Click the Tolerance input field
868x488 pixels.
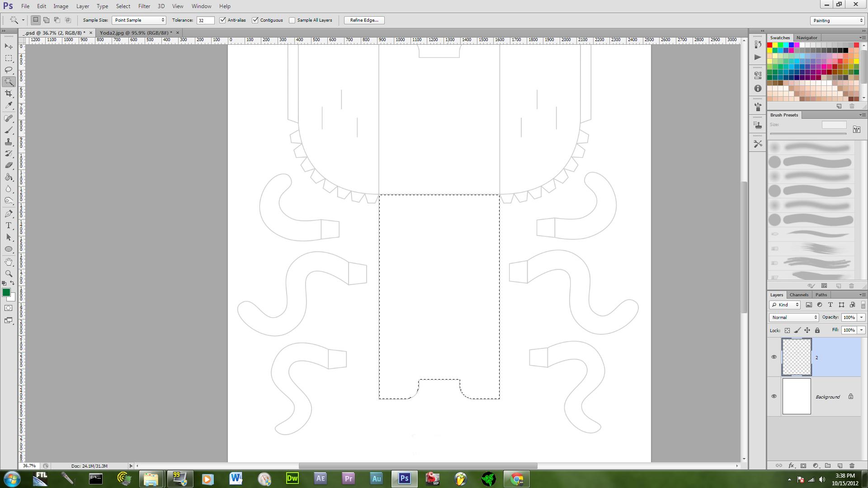pyautogui.click(x=205, y=20)
